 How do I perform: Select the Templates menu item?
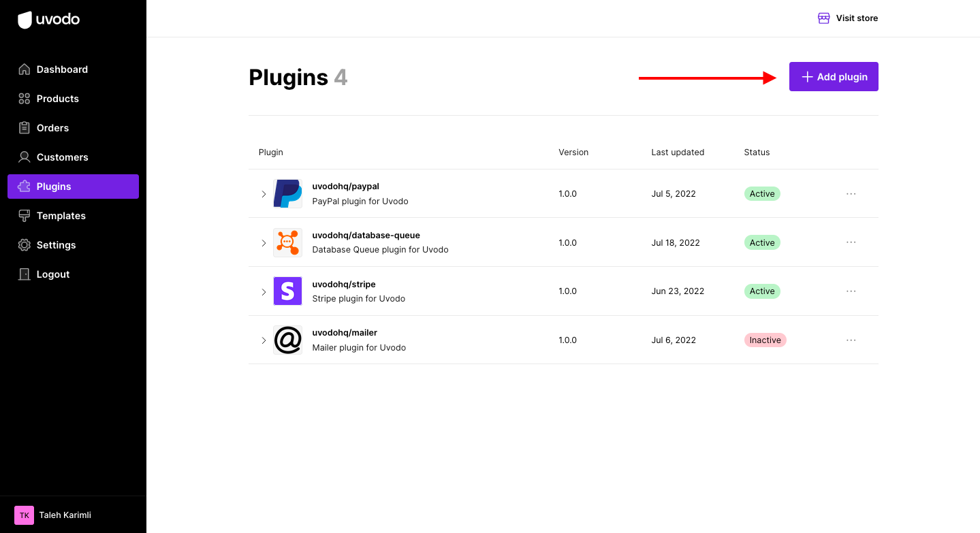[73, 216]
